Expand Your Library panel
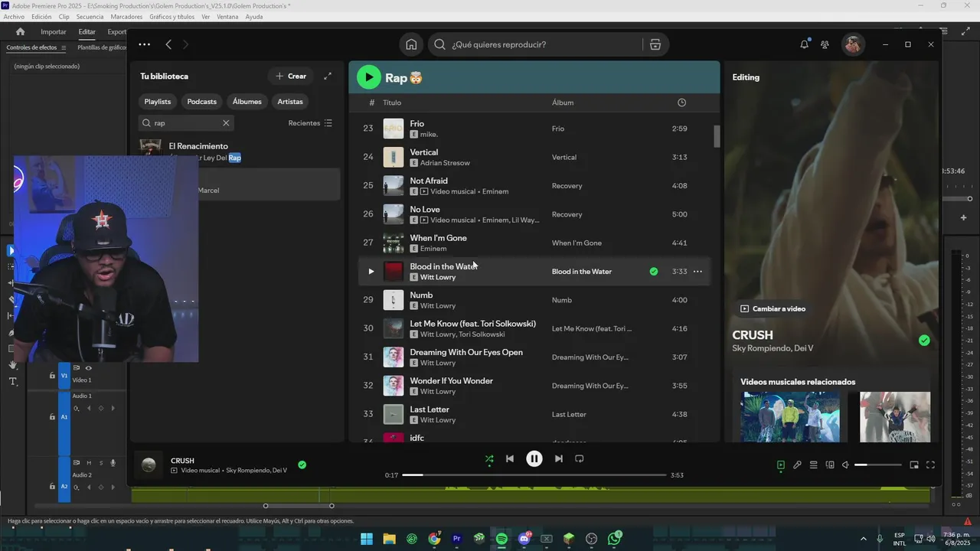The width and height of the screenshot is (980, 551). click(x=328, y=76)
